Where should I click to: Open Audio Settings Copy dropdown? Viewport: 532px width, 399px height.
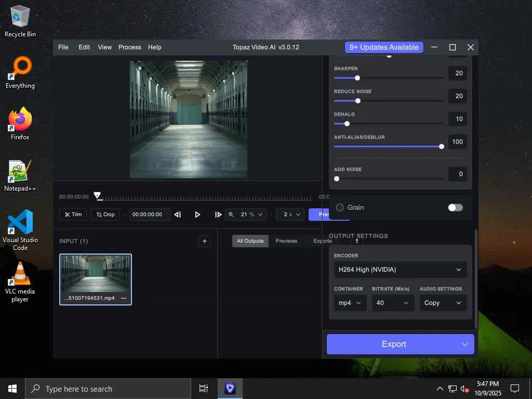coord(443,303)
